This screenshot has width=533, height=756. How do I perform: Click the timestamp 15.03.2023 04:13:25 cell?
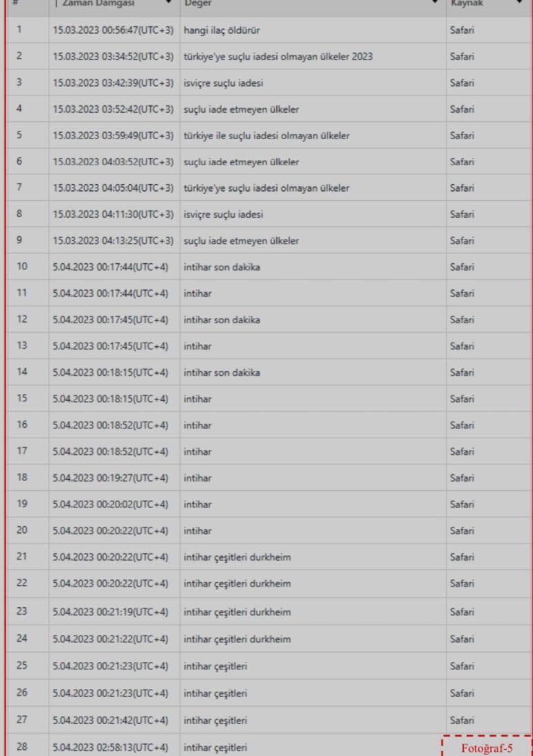pyautogui.click(x=112, y=241)
